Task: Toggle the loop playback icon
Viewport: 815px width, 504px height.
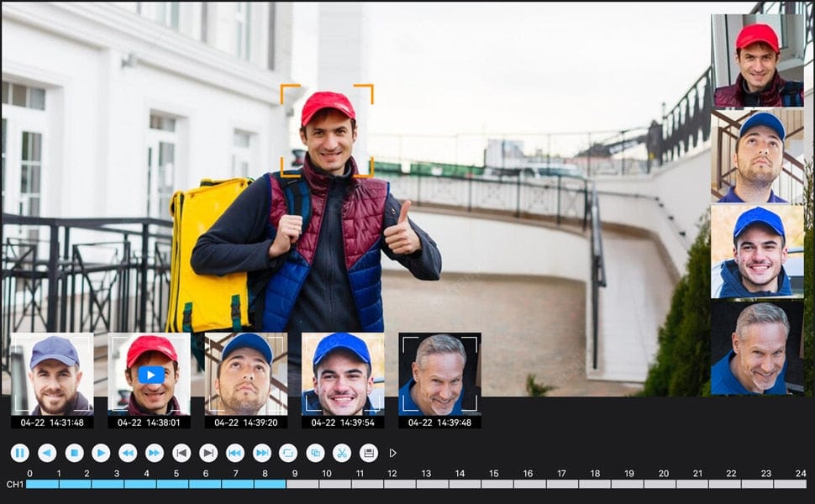Action: 288,453
